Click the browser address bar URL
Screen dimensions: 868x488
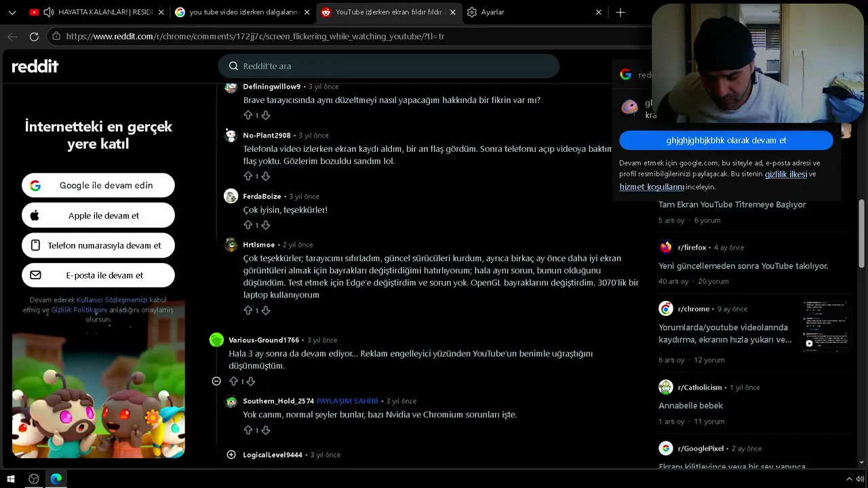255,37
